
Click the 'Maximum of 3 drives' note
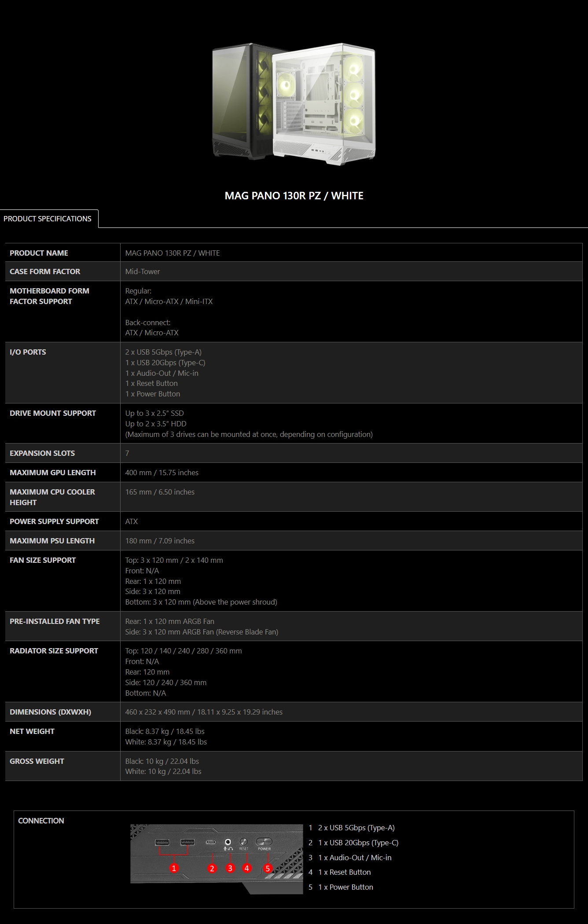coord(249,434)
